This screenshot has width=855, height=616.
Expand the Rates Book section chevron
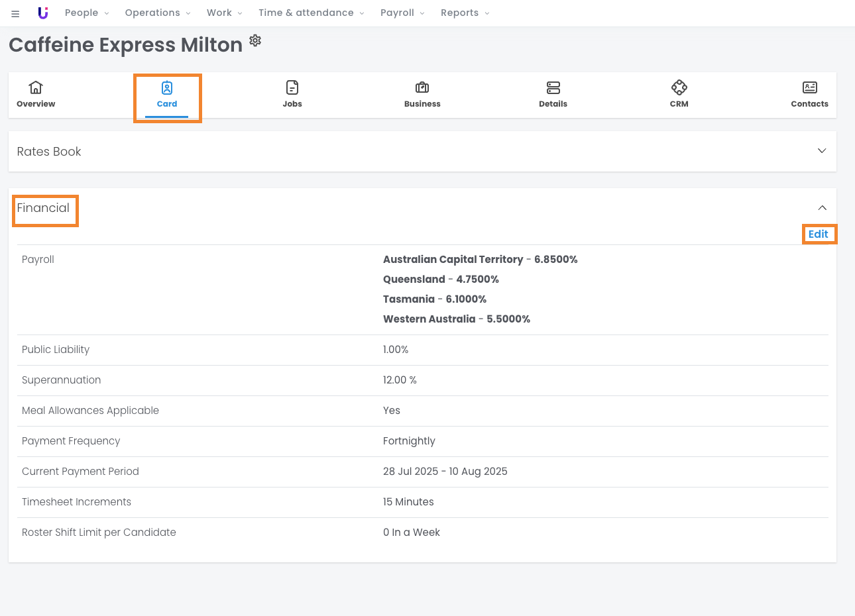pos(822,151)
